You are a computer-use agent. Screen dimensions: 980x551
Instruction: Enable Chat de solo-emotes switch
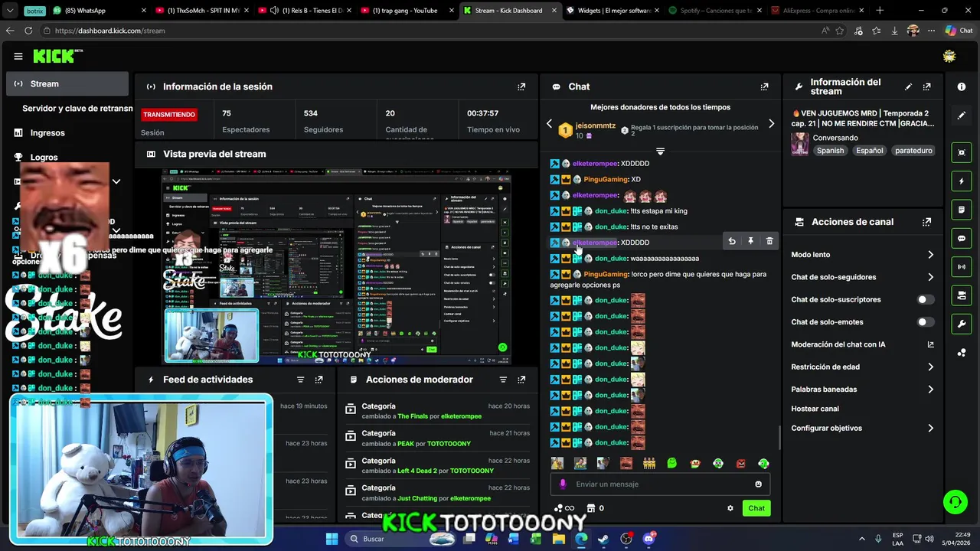click(926, 322)
